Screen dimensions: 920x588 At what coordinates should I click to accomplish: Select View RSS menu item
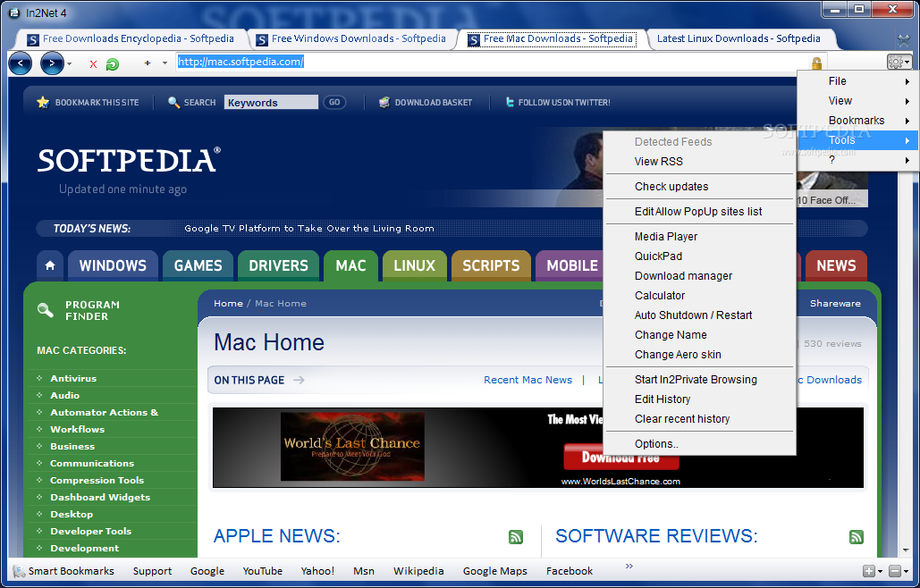point(699,161)
